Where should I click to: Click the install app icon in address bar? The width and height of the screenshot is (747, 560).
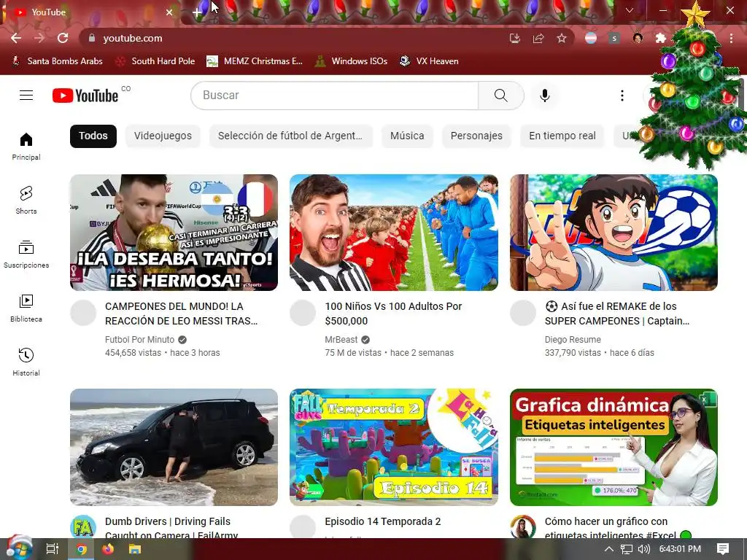515,38
